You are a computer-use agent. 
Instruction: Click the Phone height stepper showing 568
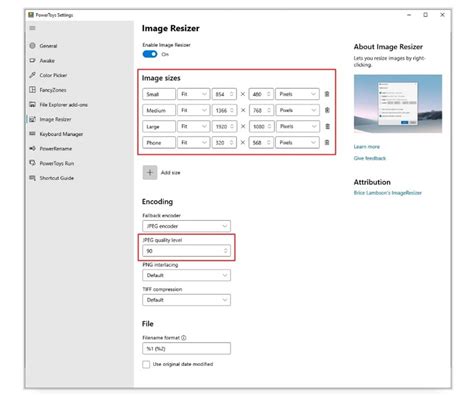(261, 142)
